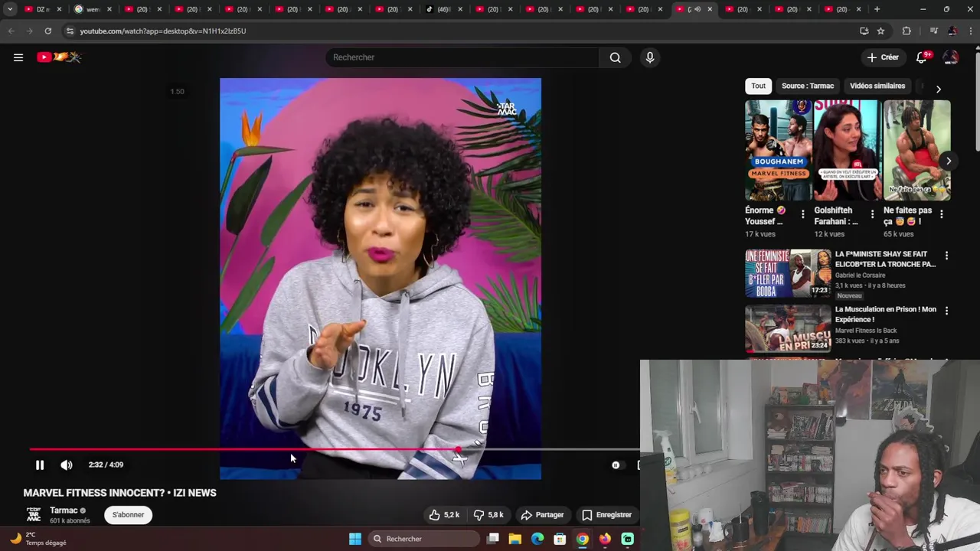Open the Créer button
This screenshot has width=980, height=551.
(x=883, y=57)
